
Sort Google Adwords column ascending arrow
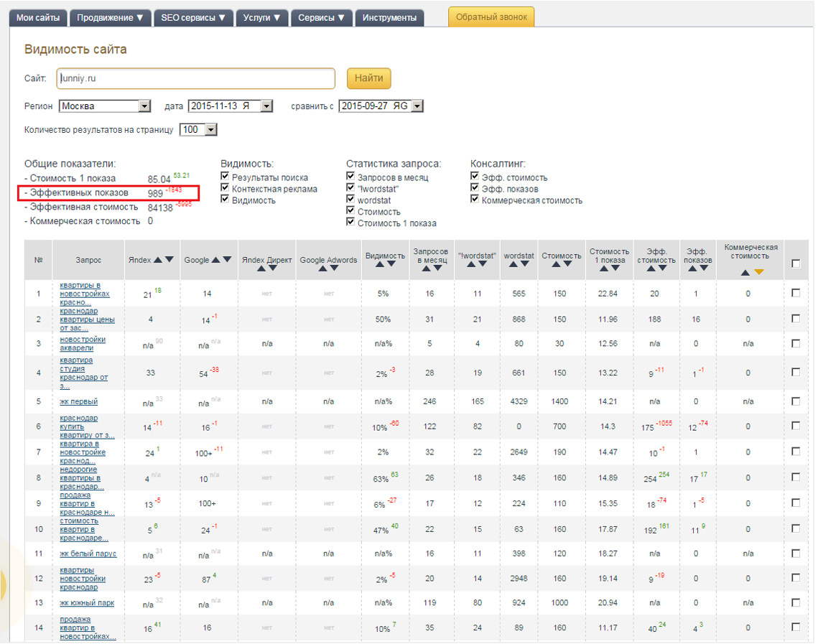tap(323, 269)
